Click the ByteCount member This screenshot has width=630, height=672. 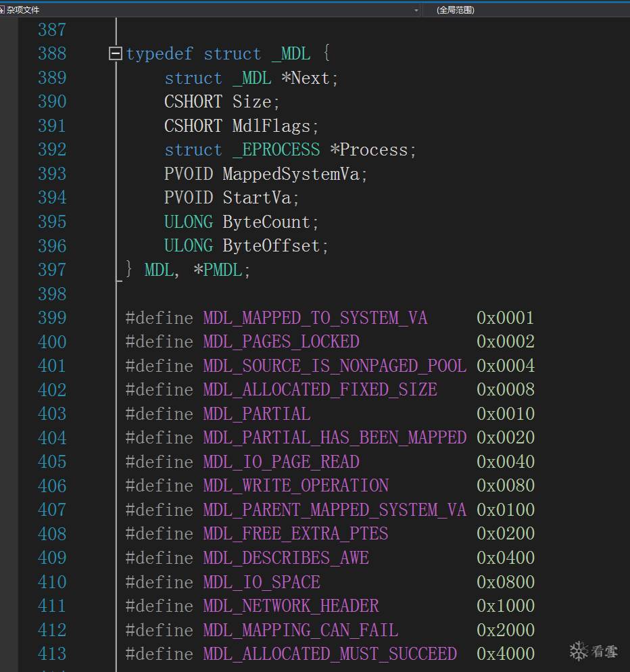click(x=266, y=222)
